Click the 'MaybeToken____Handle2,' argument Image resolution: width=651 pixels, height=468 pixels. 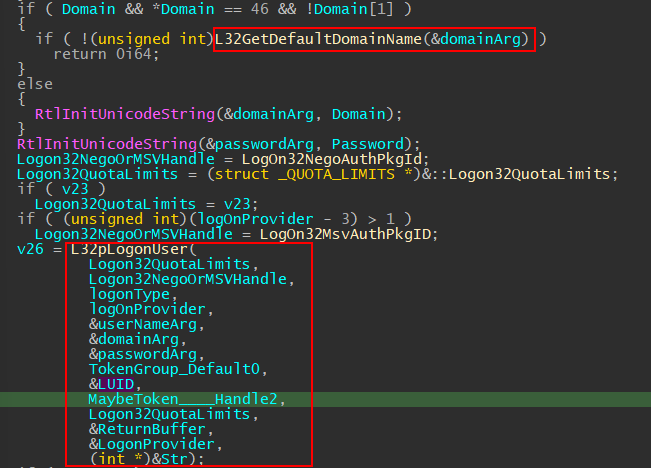pos(187,399)
